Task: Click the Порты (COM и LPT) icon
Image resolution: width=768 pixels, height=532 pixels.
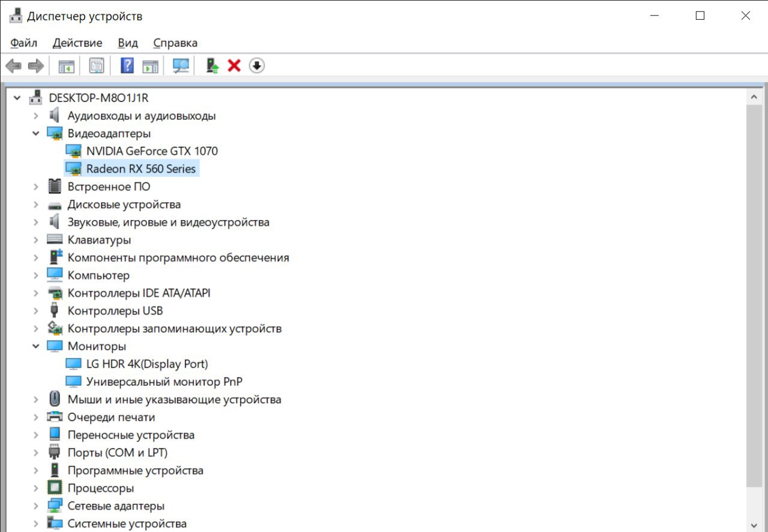Action: (55, 452)
